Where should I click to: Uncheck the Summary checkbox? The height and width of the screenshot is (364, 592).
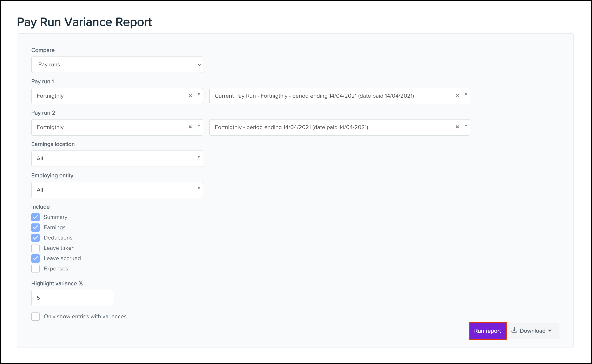[35, 217]
